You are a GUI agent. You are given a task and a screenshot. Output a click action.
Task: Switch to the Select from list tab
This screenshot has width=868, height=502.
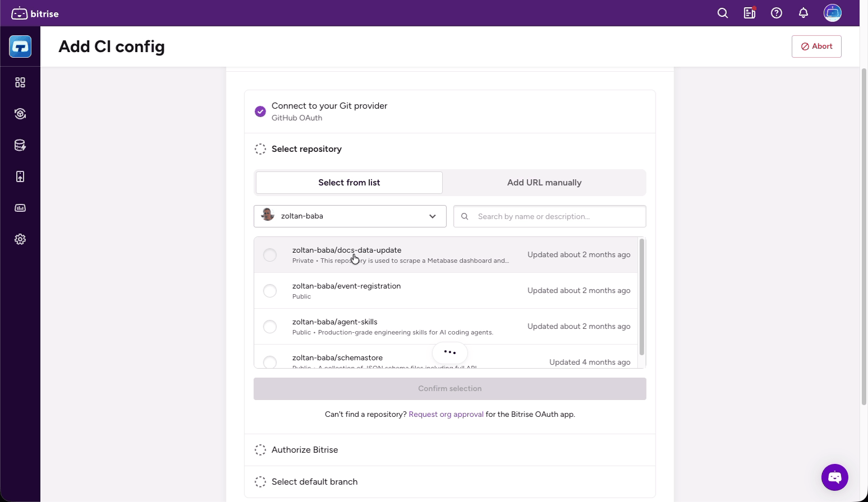tap(349, 183)
